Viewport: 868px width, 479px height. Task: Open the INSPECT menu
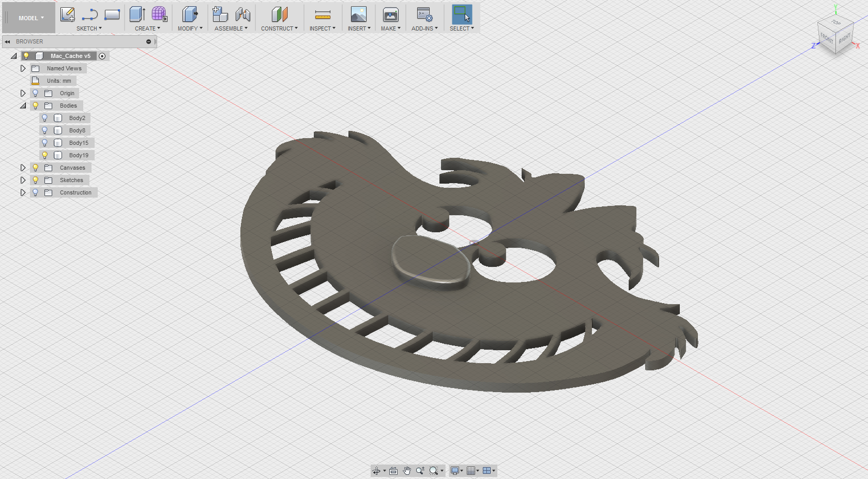pyautogui.click(x=323, y=28)
